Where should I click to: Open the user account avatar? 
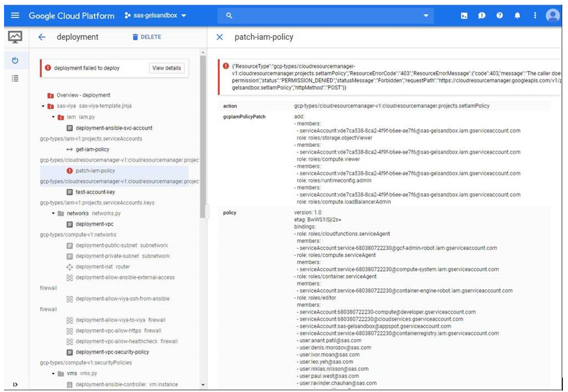[x=553, y=16]
